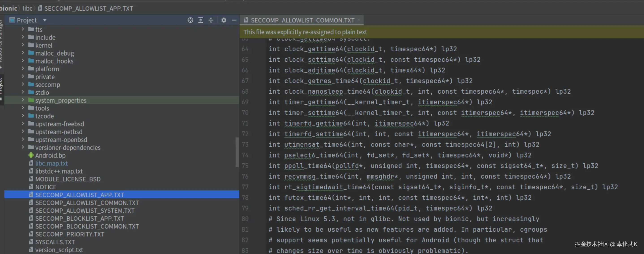644x254 pixels.
Task: Click the Collapse All icon in Project panel
Action: pos(211,20)
